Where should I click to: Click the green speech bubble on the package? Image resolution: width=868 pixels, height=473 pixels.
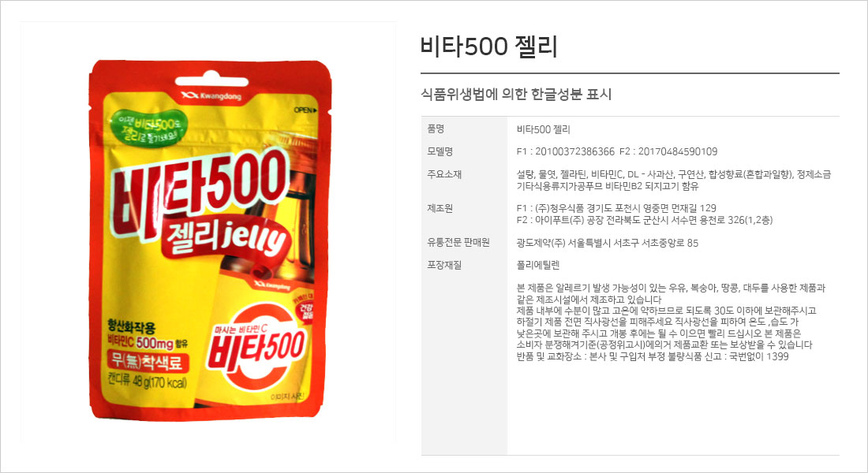149,128
